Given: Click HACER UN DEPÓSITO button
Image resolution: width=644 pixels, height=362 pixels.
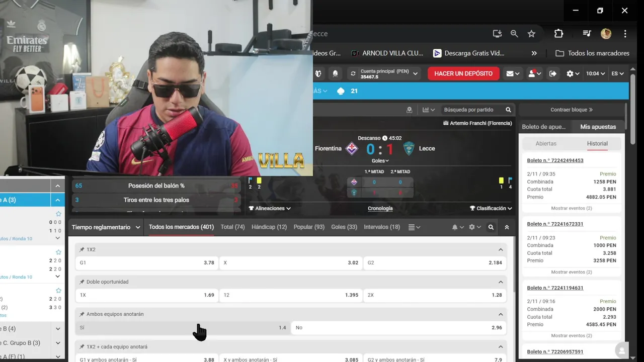Looking at the screenshot, I should [463, 73].
